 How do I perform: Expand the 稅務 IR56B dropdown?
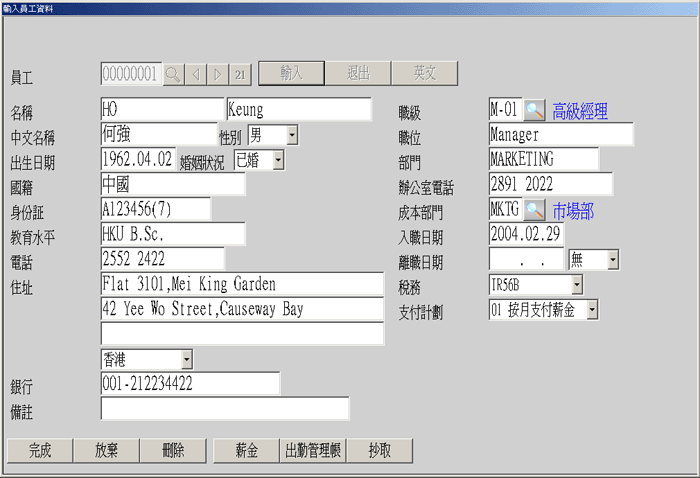(577, 284)
